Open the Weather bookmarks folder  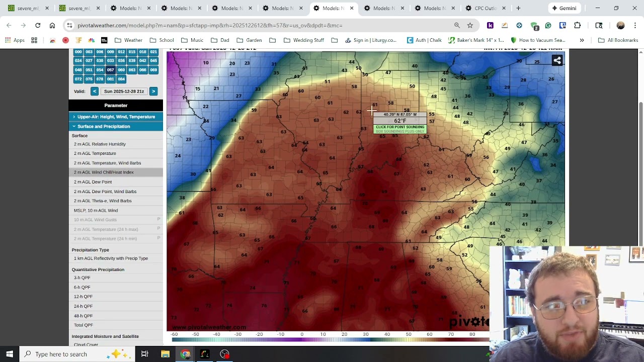128,40
